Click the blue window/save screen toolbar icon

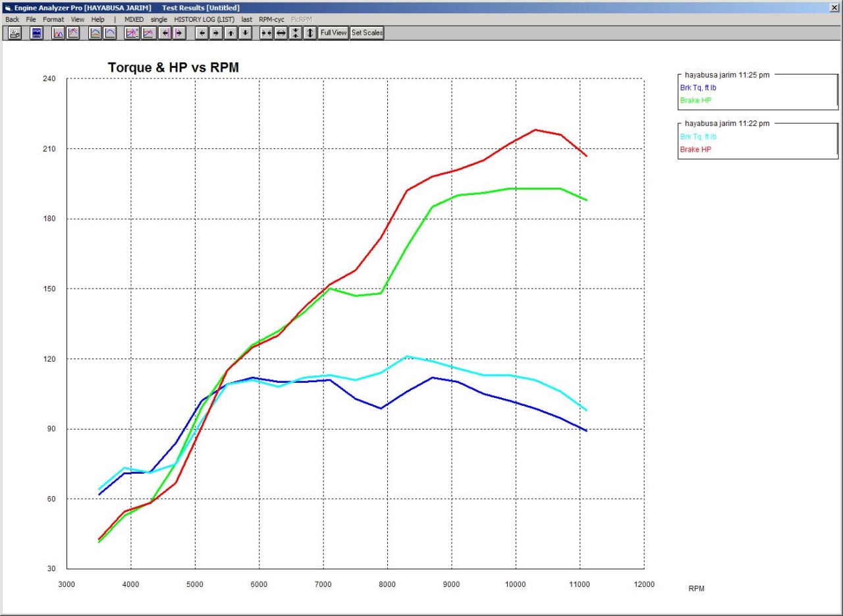(37, 33)
